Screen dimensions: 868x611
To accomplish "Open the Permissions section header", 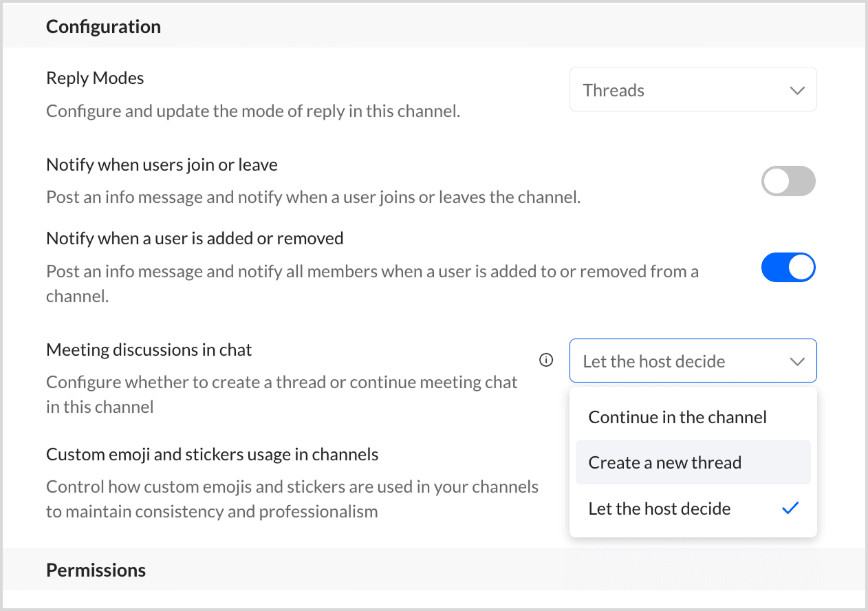I will pos(96,570).
